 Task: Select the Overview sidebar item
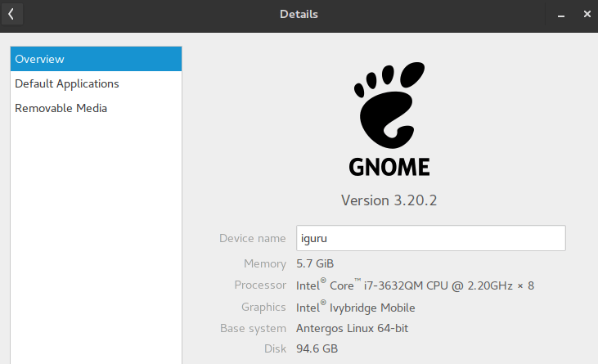pos(96,59)
